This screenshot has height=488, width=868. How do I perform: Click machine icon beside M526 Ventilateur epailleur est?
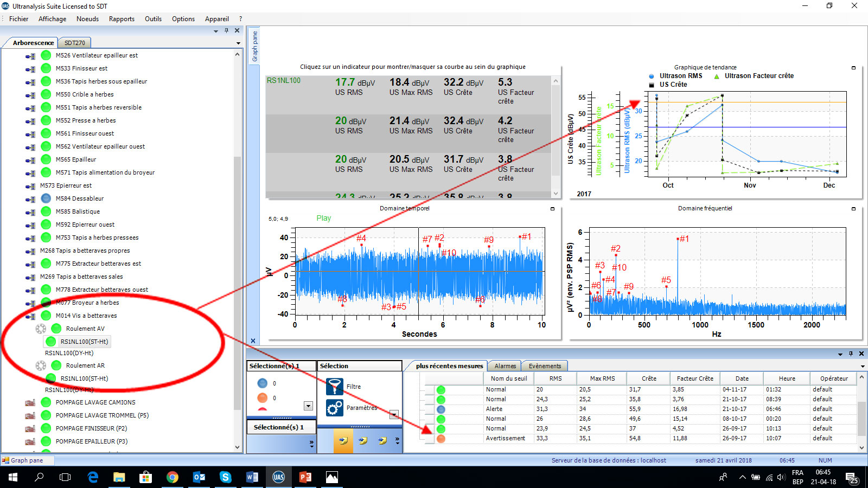click(x=30, y=55)
